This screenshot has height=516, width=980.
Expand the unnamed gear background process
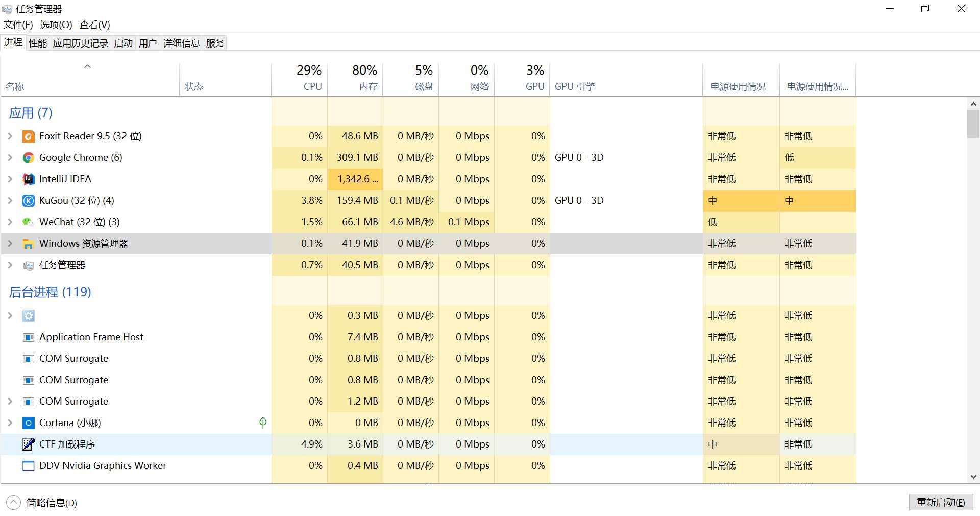click(x=10, y=316)
